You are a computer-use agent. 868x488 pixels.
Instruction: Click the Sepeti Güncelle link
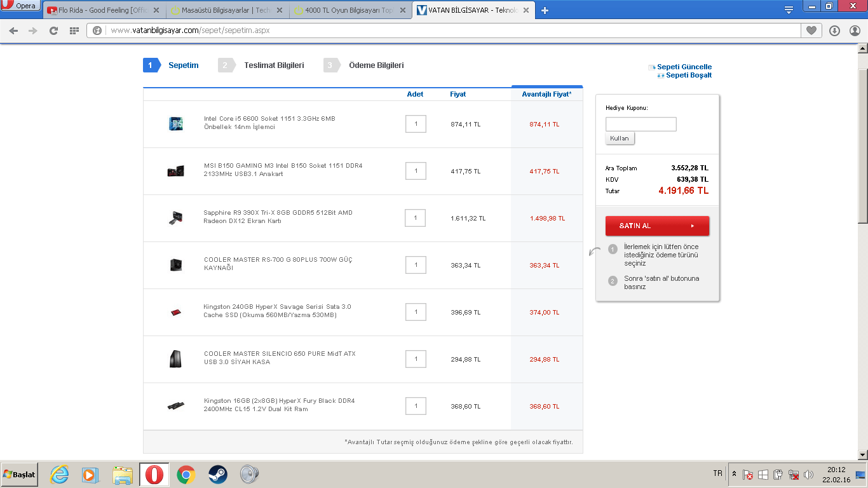tap(684, 67)
